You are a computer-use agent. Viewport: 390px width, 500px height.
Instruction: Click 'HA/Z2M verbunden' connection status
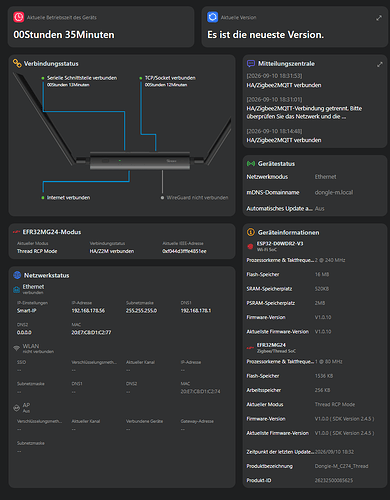pyautogui.click(x=112, y=251)
